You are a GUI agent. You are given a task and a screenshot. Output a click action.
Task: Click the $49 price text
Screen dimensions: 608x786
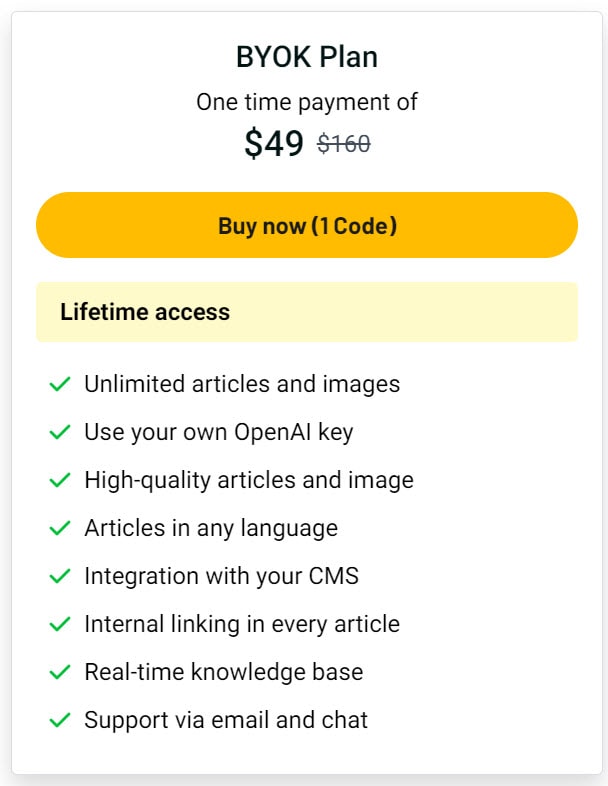point(274,143)
